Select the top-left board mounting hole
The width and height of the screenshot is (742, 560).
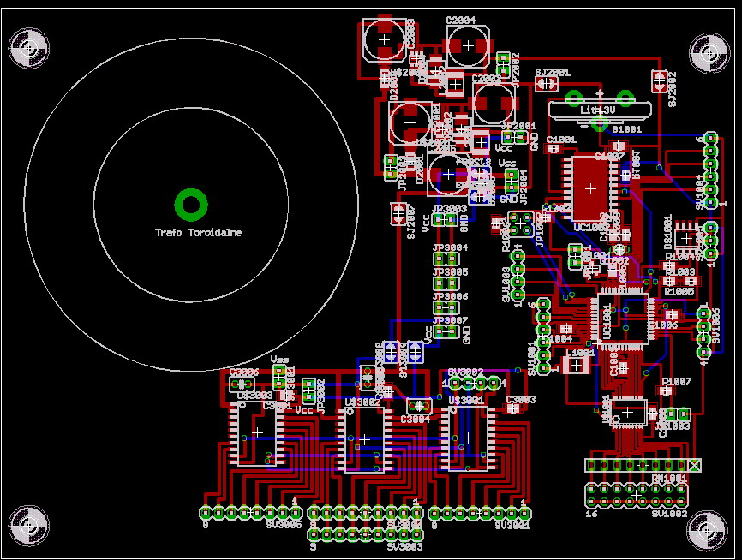[29, 48]
